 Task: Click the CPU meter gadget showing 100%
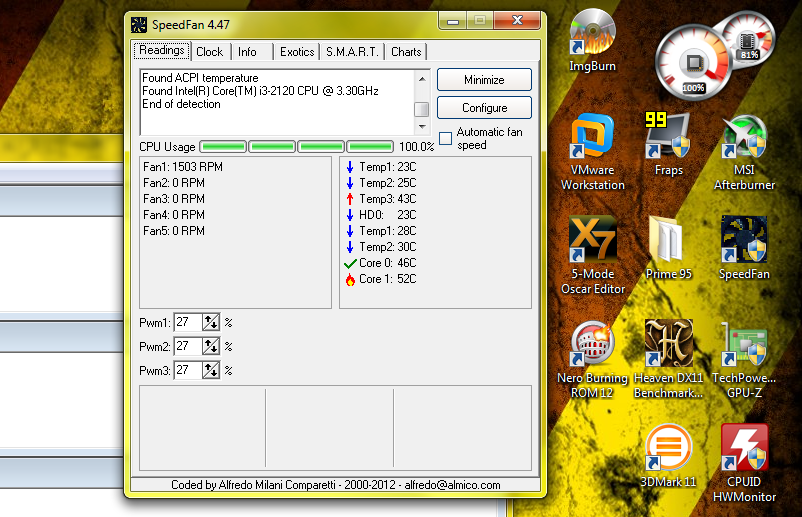(x=693, y=63)
